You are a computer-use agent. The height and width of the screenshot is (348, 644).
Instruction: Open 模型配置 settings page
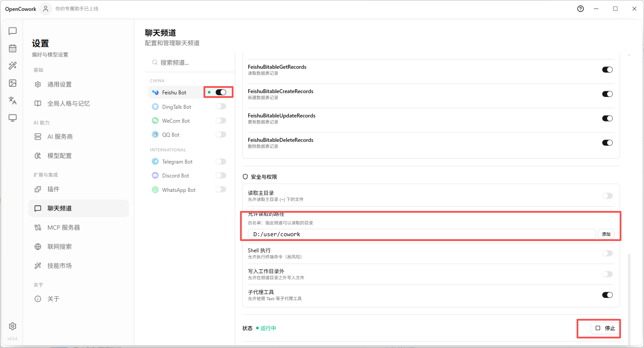point(78,156)
